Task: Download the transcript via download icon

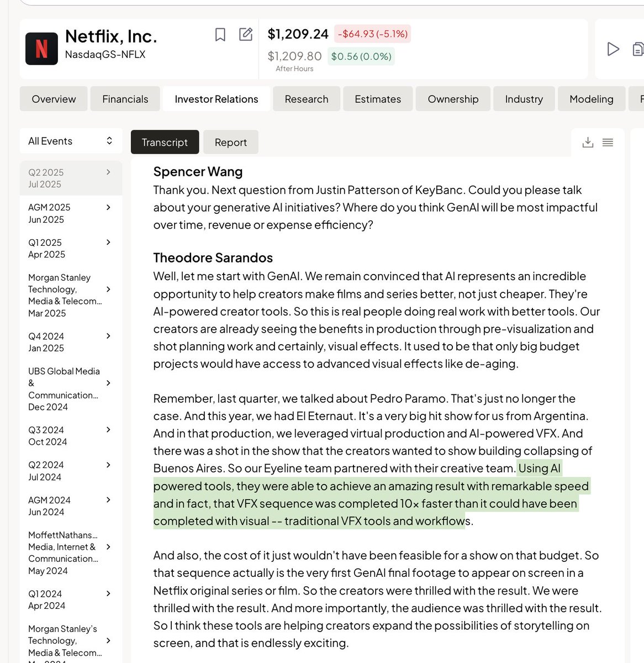Action: [588, 143]
